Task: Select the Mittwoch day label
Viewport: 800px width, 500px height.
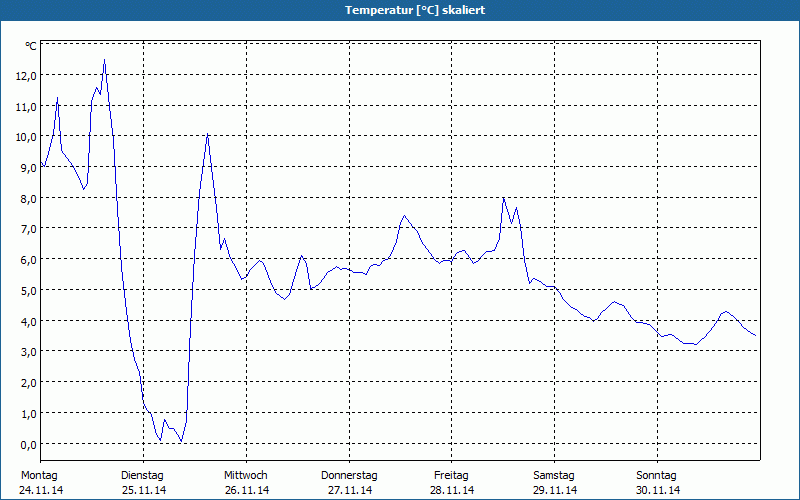Action: coord(246,476)
